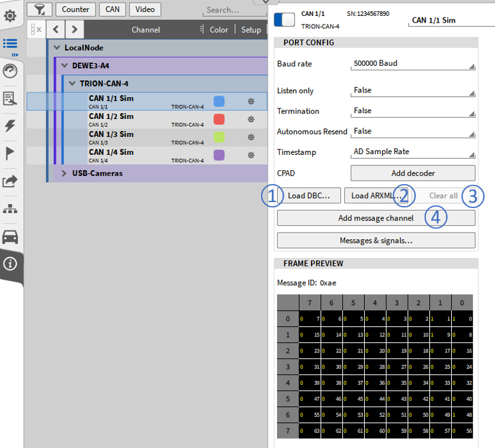The height and width of the screenshot is (448, 495).
Task: Select the Counter filter tab
Action: [x=75, y=9]
